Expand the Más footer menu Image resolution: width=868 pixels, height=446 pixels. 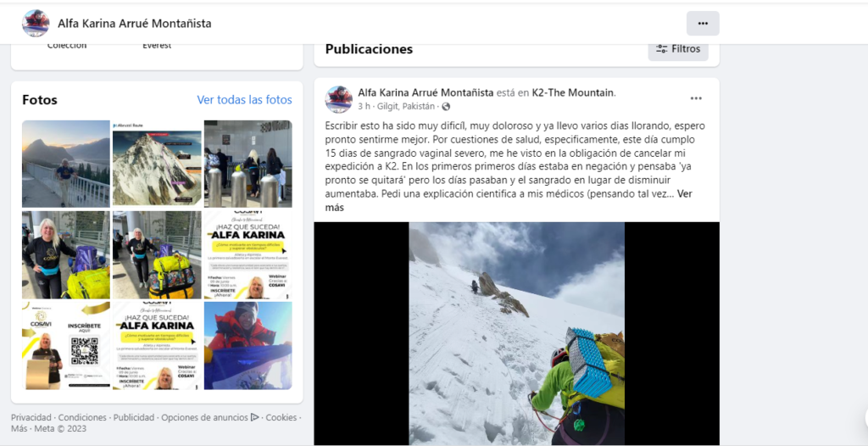[x=19, y=428]
